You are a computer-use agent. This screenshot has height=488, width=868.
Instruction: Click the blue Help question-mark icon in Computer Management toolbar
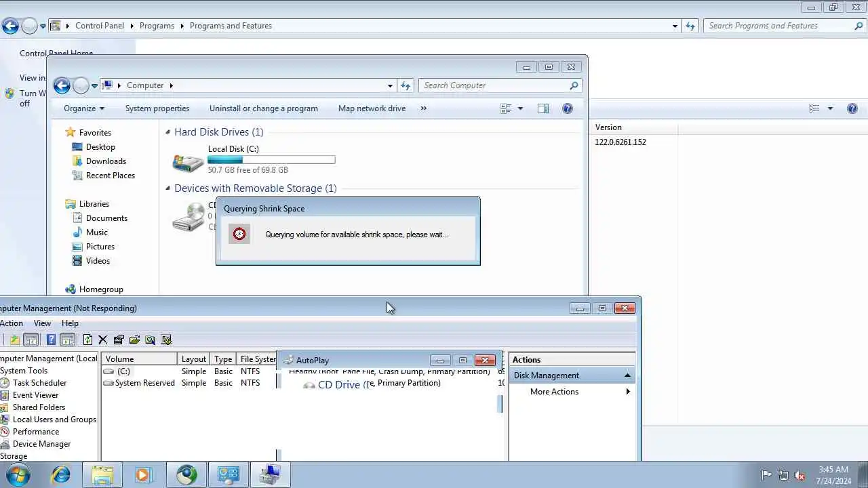point(51,340)
